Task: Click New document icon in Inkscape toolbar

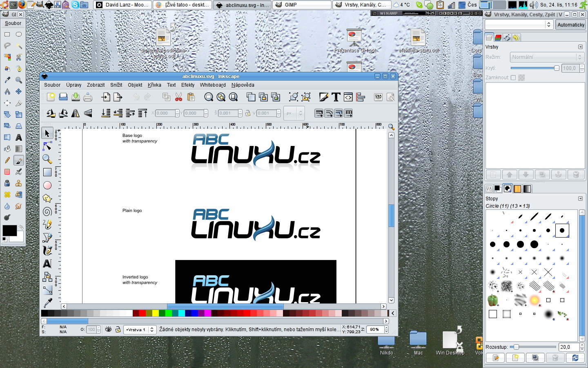Action: [x=51, y=97]
